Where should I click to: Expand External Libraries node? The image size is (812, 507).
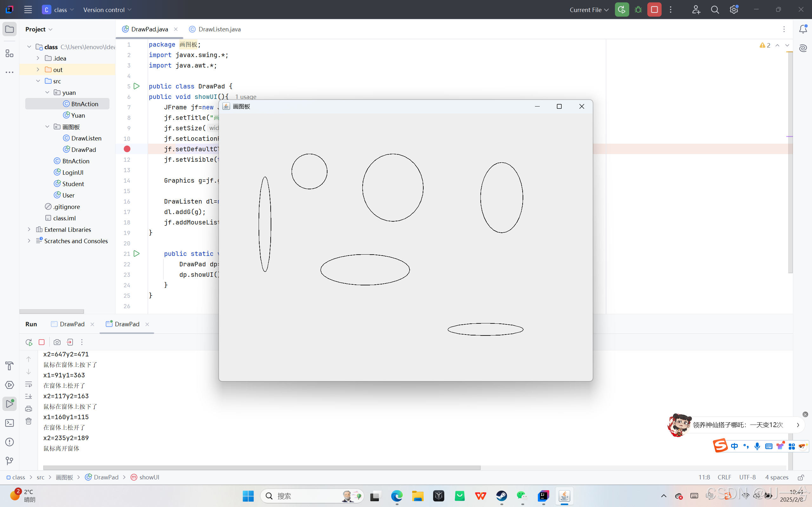pyautogui.click(x=29, y=229)
